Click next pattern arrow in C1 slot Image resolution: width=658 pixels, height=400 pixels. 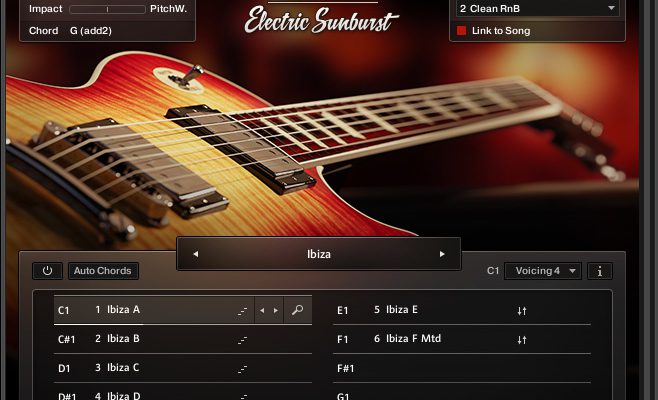pos(276,311)
